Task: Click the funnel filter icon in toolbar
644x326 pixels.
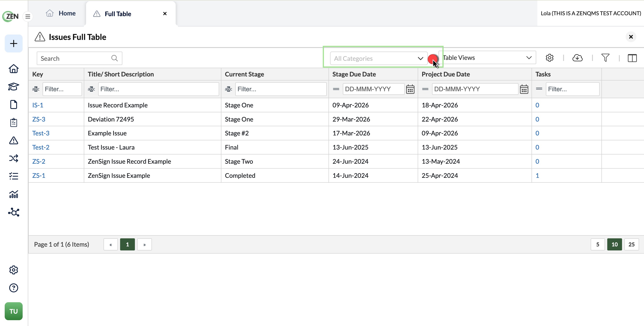Action: click(605, 58)
